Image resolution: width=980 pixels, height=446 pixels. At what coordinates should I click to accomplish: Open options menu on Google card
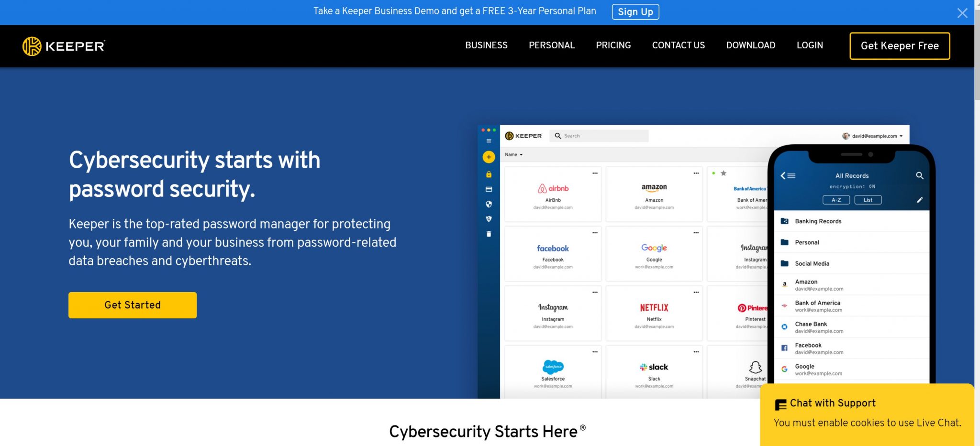tap(696, 233)
